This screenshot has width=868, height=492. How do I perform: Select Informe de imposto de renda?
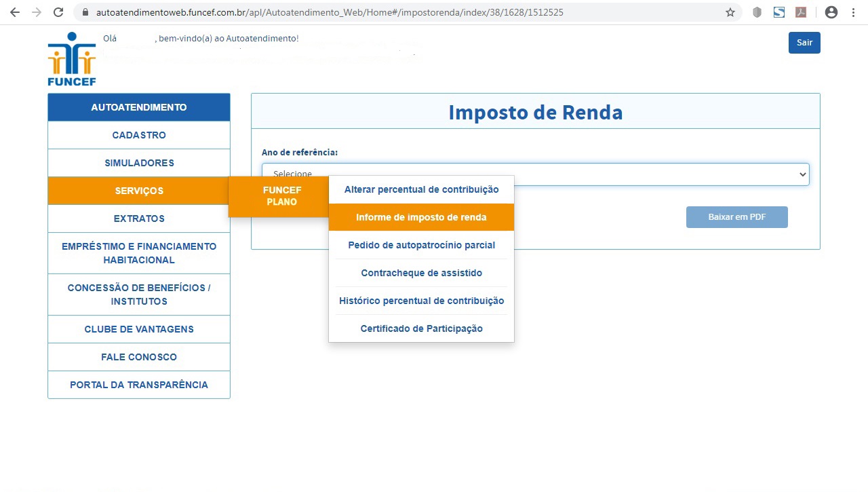point(421,216)
